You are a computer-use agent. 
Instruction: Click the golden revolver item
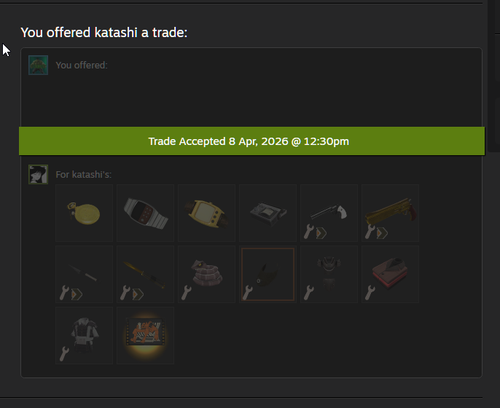390,213
